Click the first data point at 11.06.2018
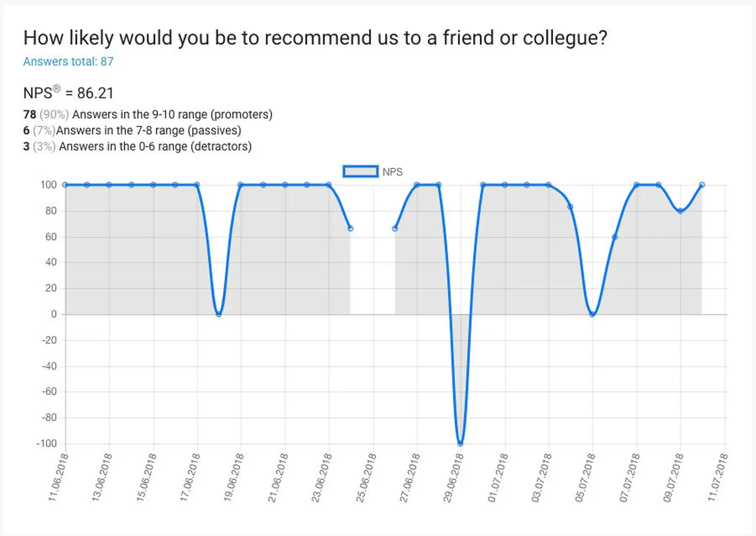756x536 pixels. (65, 185)
